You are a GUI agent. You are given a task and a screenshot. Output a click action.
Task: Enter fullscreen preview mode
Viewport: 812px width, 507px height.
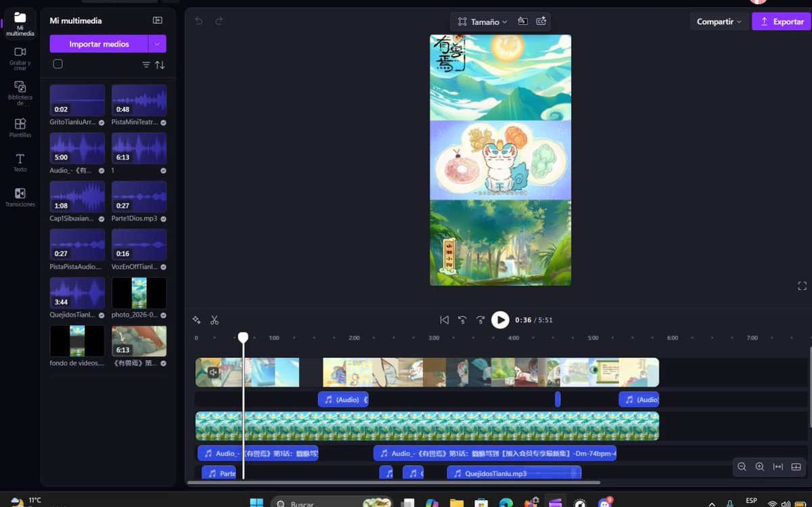click(803, 286)
